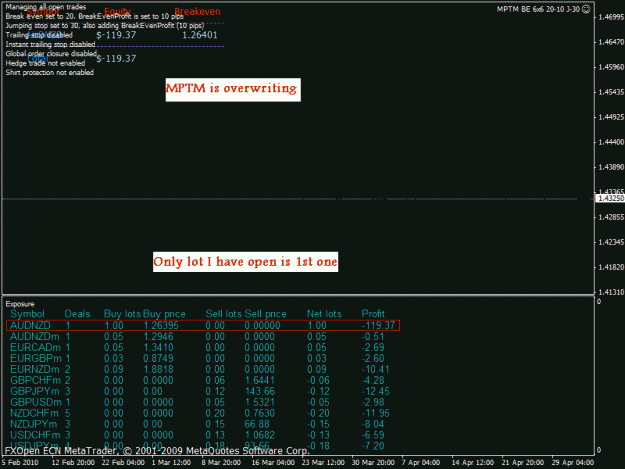
Task: Select the 'Trailing stop disabled' comment line
Action: [39, 35]
